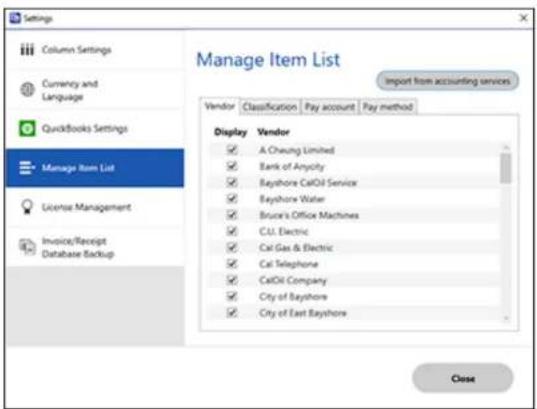Switch to the Classification tab

270,107
